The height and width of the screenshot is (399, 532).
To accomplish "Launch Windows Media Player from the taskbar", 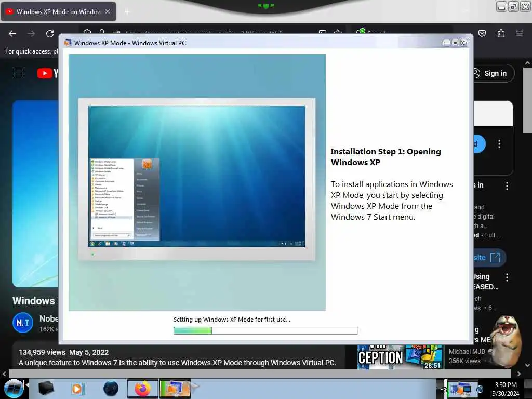I will click(77, 389).
